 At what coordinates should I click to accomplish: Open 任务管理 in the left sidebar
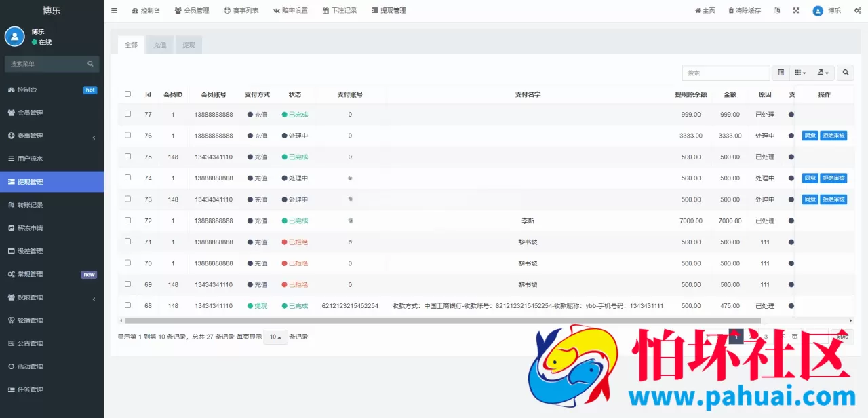pyautogui.click(x=52, y=389)
